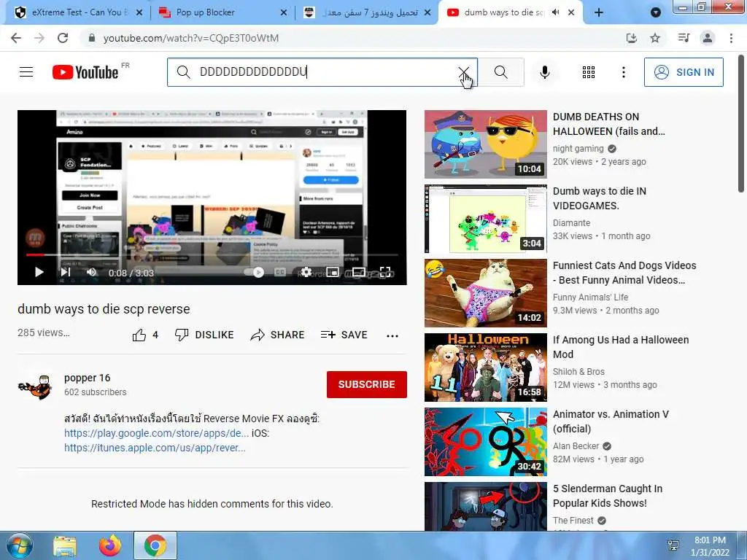Select the dumb ways to die tab
The width and height of the screenshot is (747, 560).
coord(503,12)
